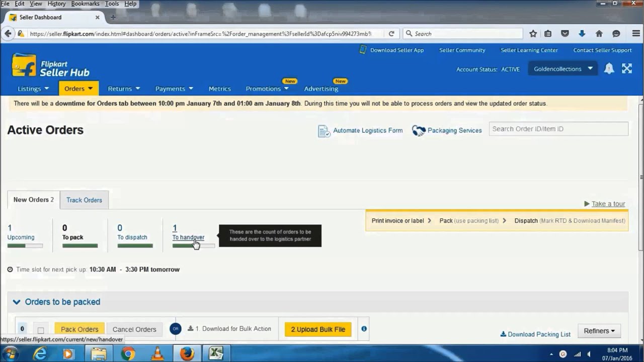The image size is (644, 362).
Task: Open the Payments dropdown menu
Action: [x=174, y=88]
